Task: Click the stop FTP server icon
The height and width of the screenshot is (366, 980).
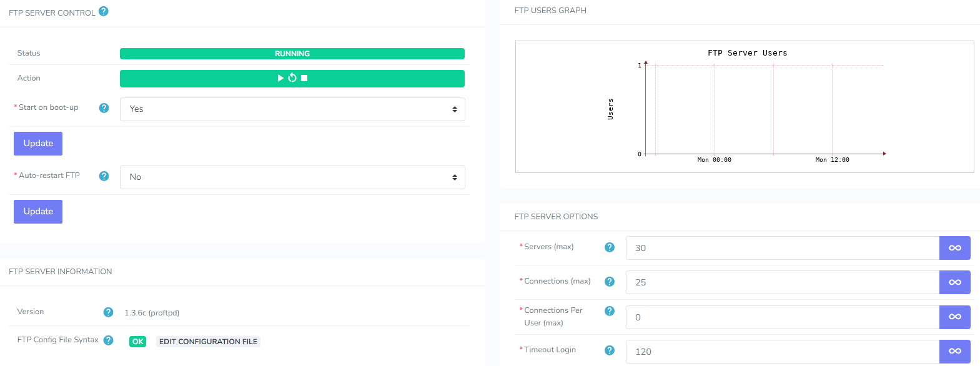Action: point(304,78)
